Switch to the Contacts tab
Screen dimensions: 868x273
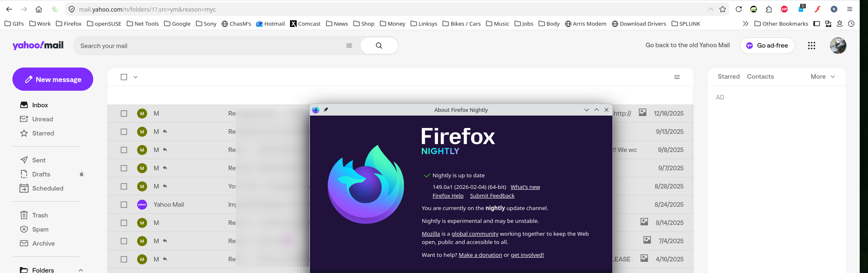[x=760, y=77]
